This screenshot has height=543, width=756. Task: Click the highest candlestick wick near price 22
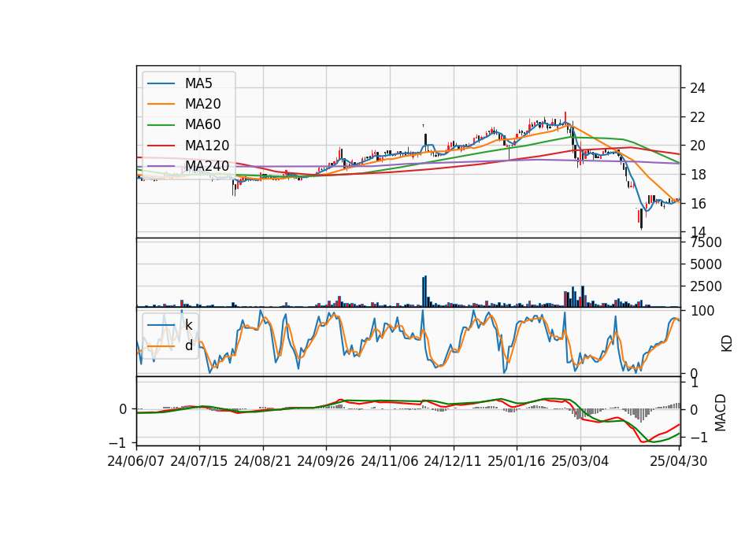[565, 117]
